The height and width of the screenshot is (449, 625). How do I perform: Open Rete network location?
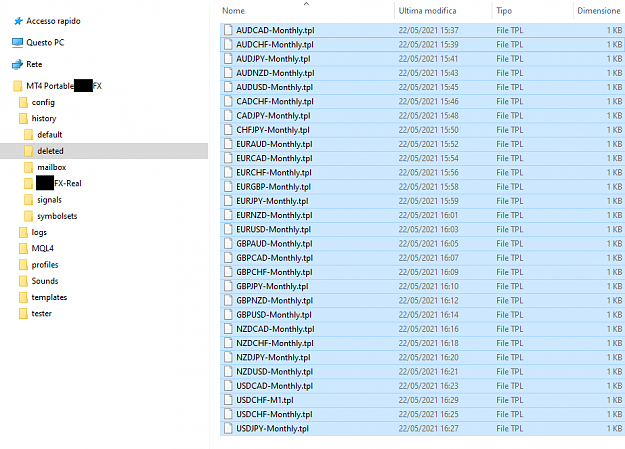coord(34,64)
